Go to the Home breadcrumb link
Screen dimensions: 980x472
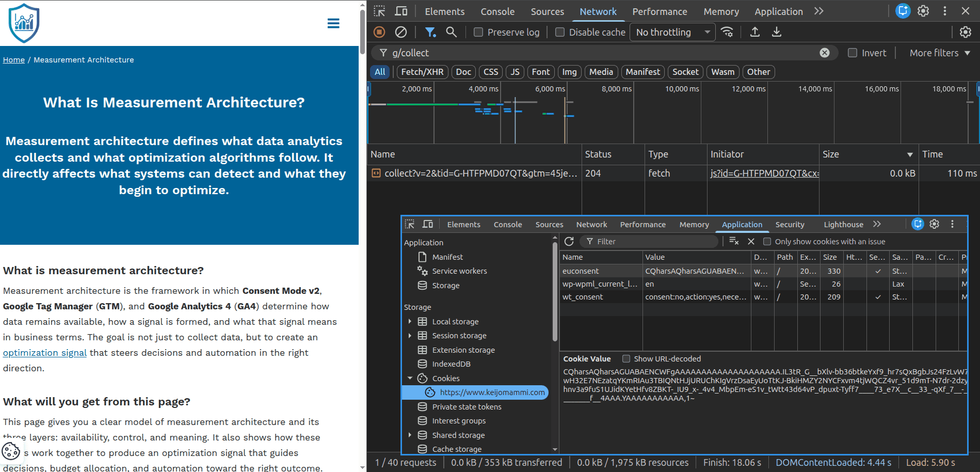coord(14,60)
